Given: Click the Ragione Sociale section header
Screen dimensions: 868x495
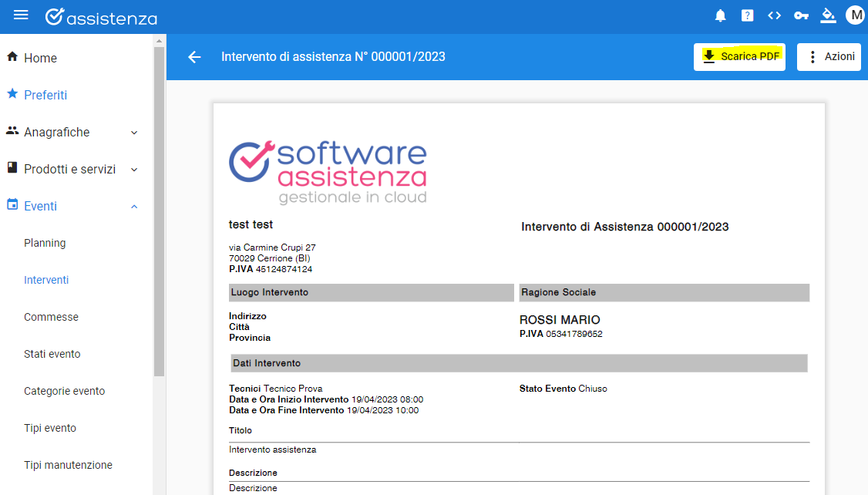Looking at the screenshot, I should 664,293.
